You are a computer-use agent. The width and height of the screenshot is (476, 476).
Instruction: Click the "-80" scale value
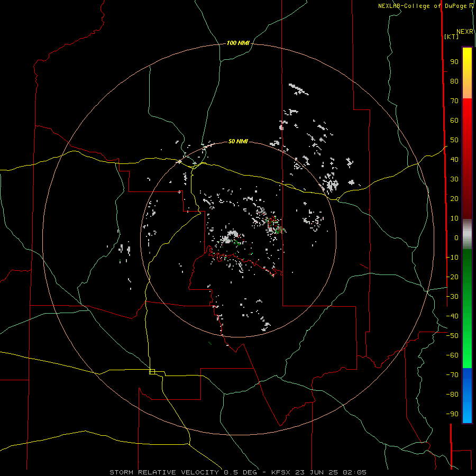click(x=452, y=395)
